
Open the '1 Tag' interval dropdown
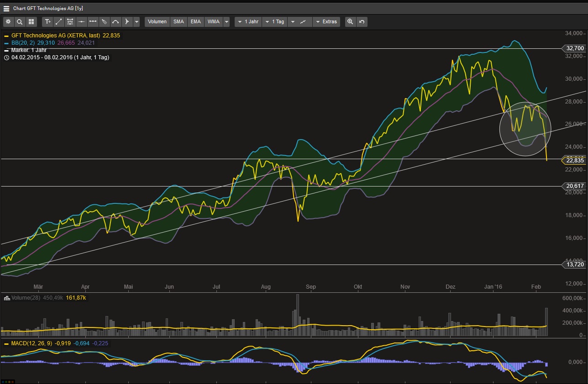274,21
